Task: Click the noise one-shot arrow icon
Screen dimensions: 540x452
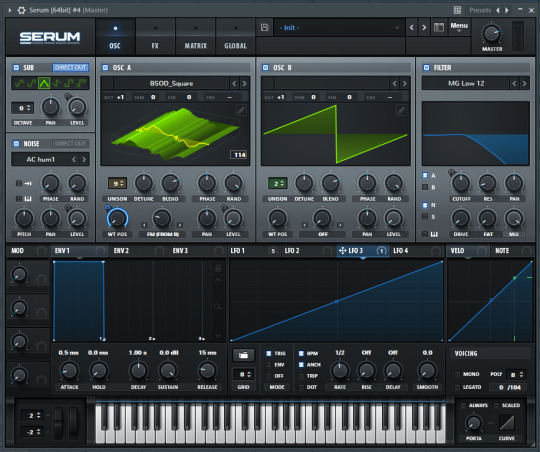Action: (28, 183)
